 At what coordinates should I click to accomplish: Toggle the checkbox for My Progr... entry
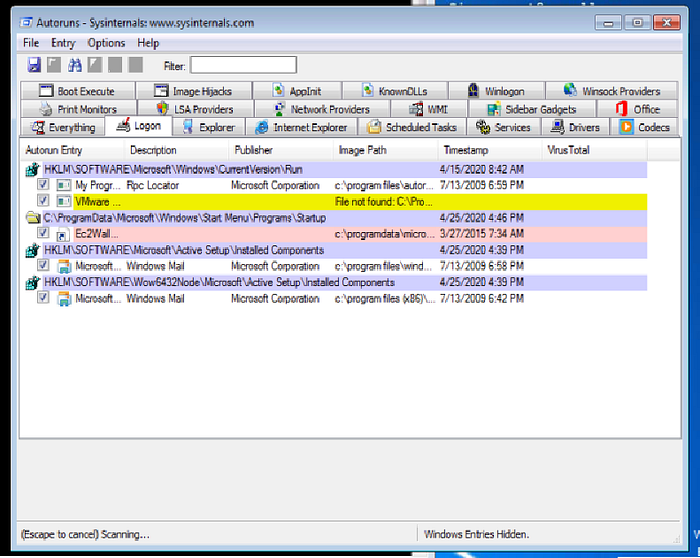[43, 184]
